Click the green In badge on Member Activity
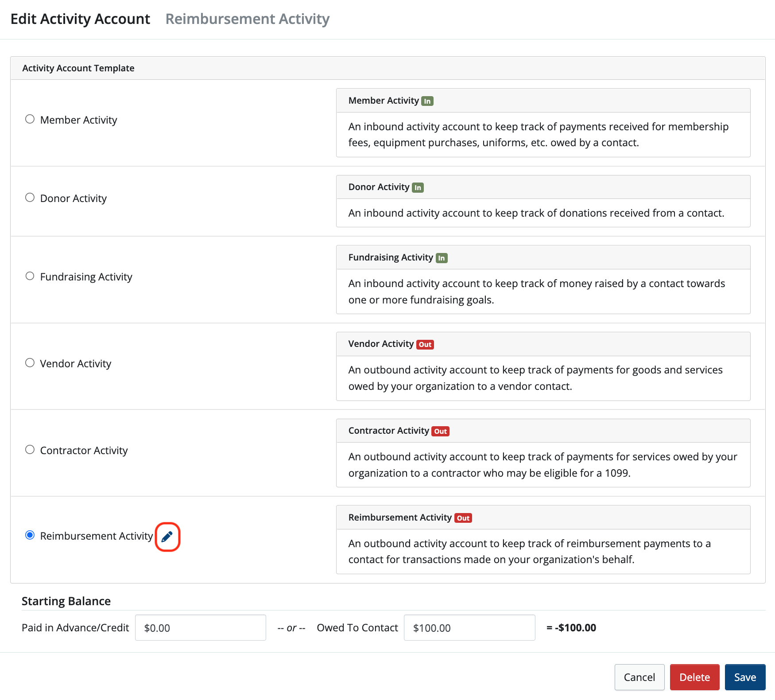 (x=427, y=101)
